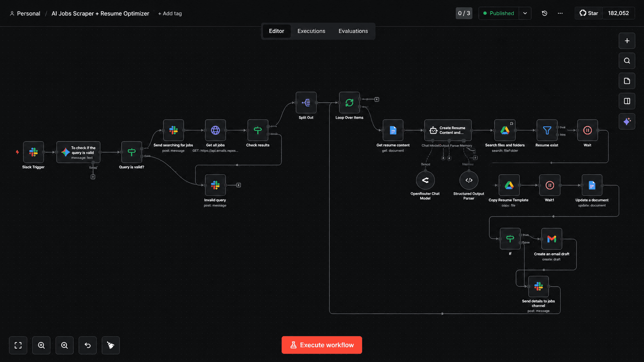Open the AI assistant sparkle button
644x362 pixels.
627,122
